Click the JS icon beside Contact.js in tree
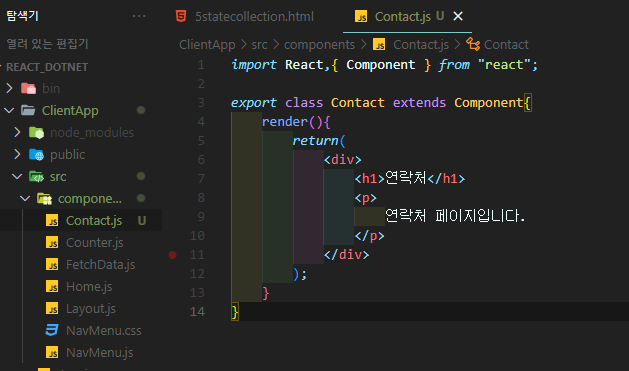The width and height of the screenshot is (629, 371). [x=52, y=221]
